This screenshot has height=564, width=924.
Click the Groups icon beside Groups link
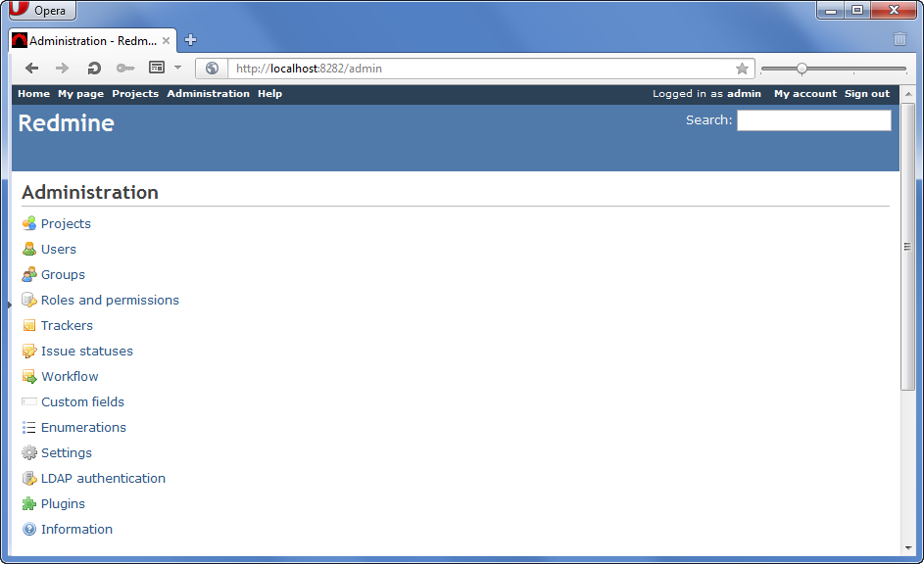pyautogui.click(x=28, y=274)
